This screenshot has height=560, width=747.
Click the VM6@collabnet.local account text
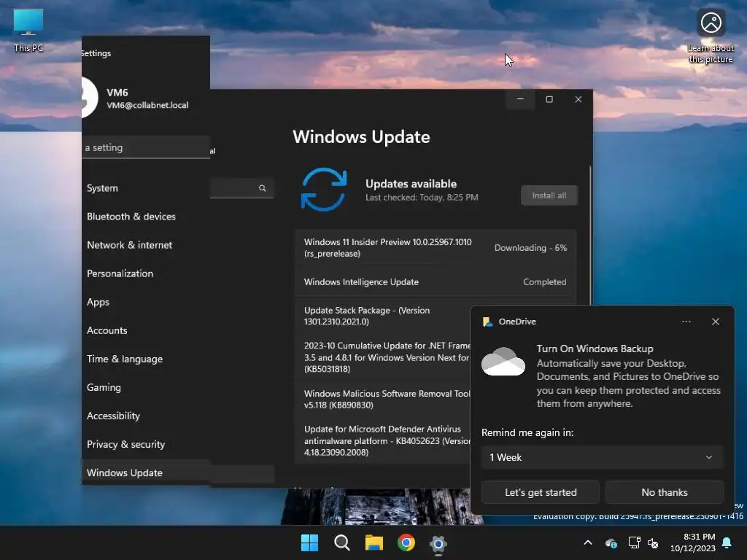pyautogui.click(x=147, y=105)
